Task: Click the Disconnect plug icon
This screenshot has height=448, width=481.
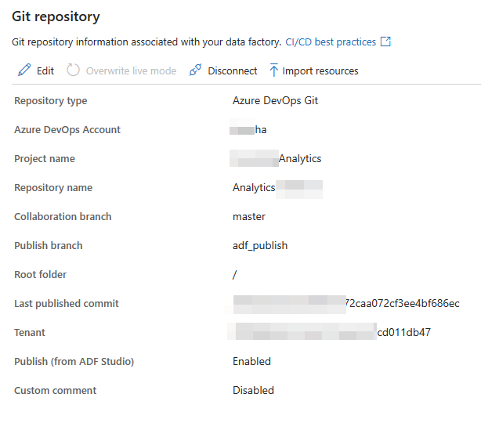Action: click(x=195, y=70)
